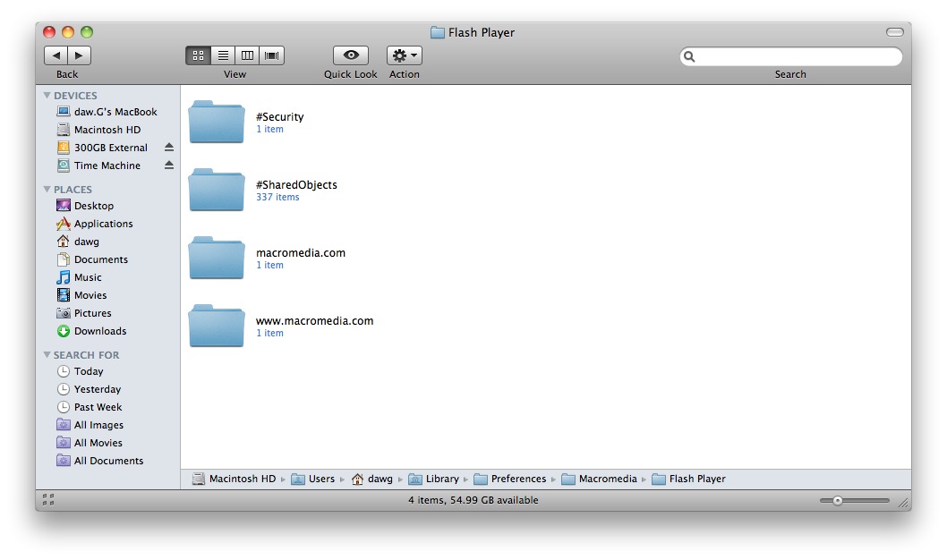Jump to Preferences in the path bar
This screenshot has width=947, height=560.
pos(510,479)
